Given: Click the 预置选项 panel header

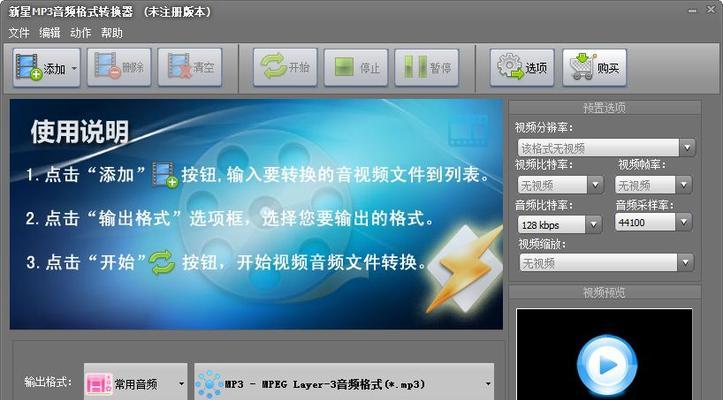Looking at the screenshot, I should tap(604, 108).
